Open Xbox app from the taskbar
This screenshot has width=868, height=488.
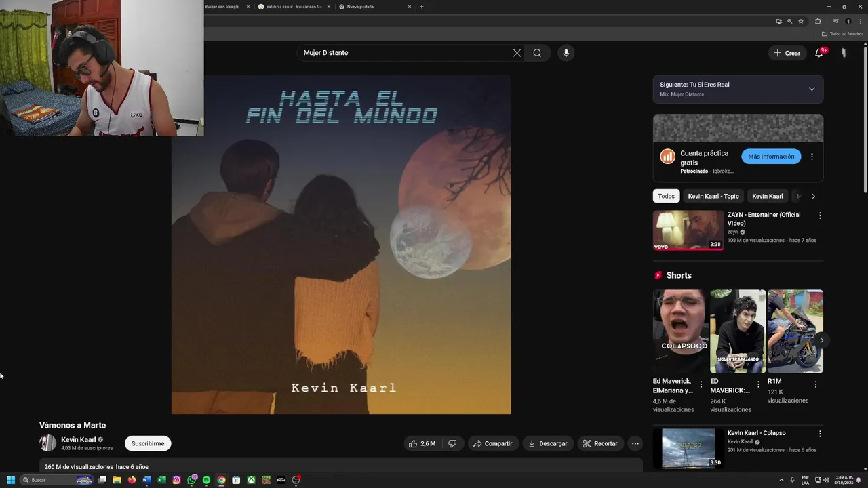click(251, 480)
